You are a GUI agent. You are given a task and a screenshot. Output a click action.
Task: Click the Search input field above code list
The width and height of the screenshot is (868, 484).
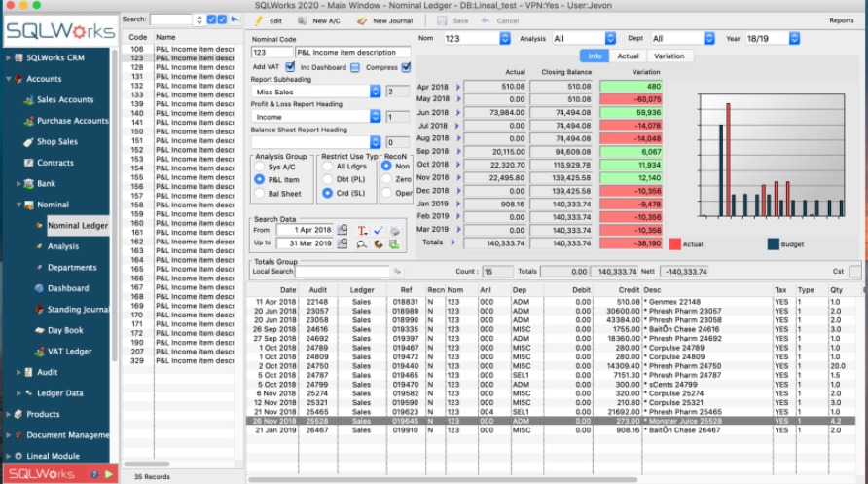170,19
